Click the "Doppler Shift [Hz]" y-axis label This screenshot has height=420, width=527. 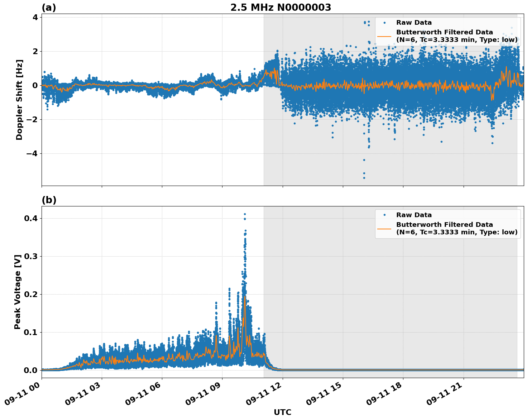[19, 100]
